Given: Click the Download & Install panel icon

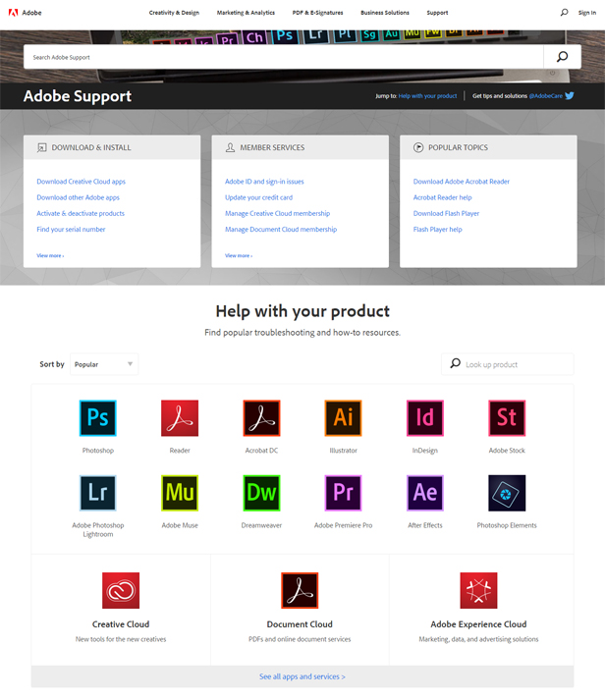Looking at the screenshot, I should pos(42,148).
